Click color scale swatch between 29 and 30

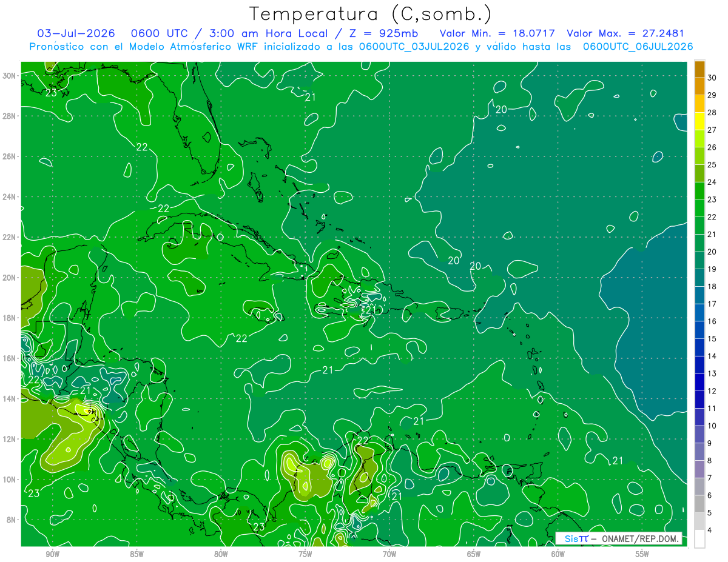click(699, 86)
